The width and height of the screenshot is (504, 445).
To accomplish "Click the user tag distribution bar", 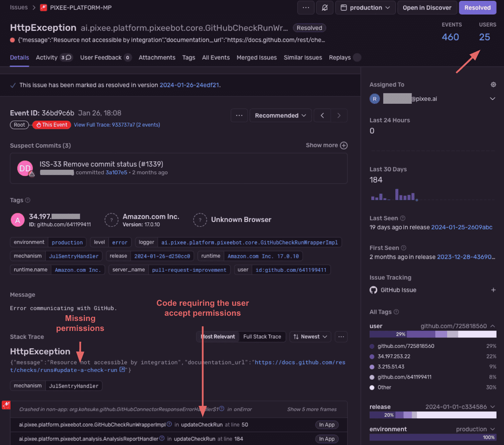I will click(x=433, y=334).
